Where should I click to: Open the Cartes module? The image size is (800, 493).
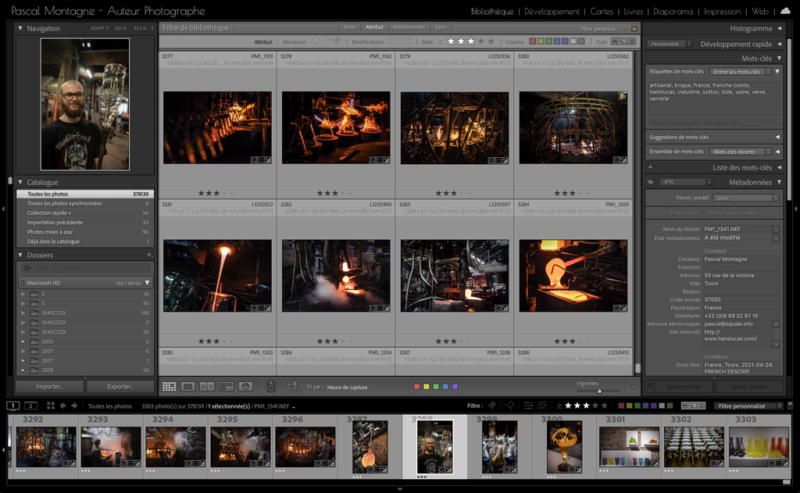tap(602, 11)
